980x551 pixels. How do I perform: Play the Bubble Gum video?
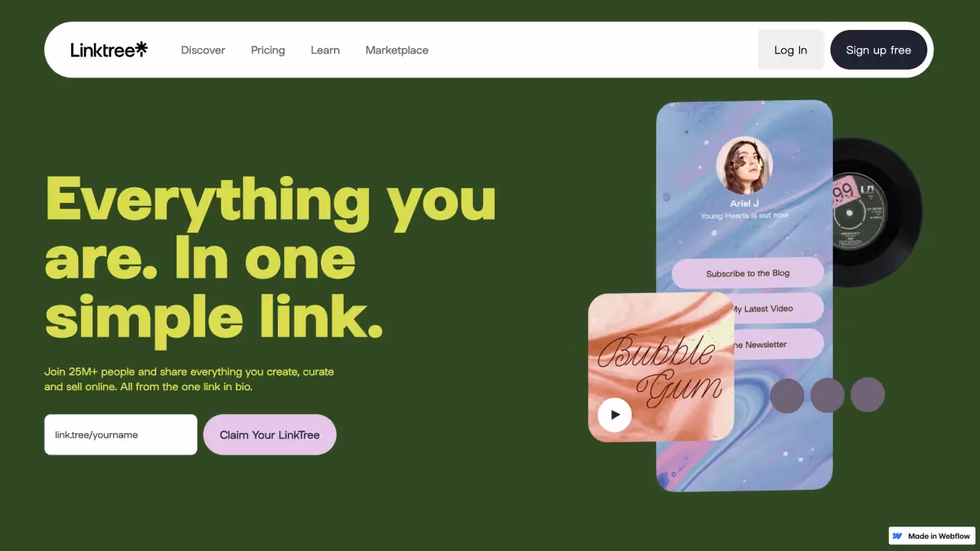(x=615, y=415)
